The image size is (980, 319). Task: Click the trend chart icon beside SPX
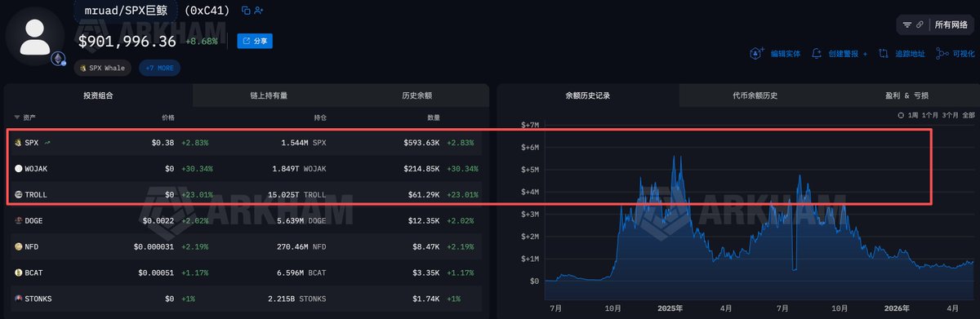(x=47, y=143)
